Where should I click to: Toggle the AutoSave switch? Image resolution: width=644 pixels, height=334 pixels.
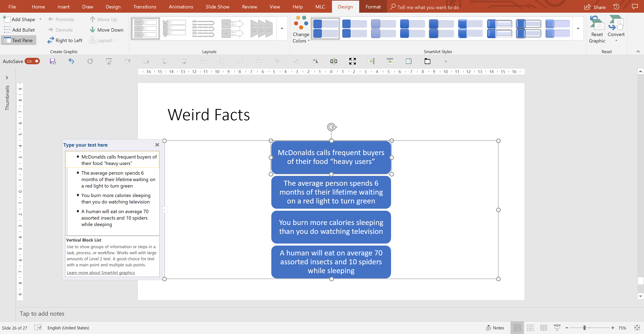[33, 61]
